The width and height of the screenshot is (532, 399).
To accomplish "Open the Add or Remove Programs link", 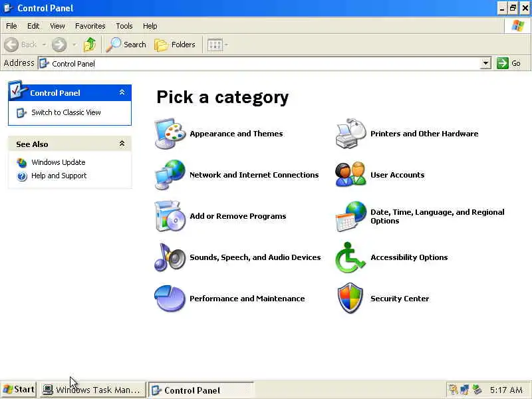I will [238, 216].
